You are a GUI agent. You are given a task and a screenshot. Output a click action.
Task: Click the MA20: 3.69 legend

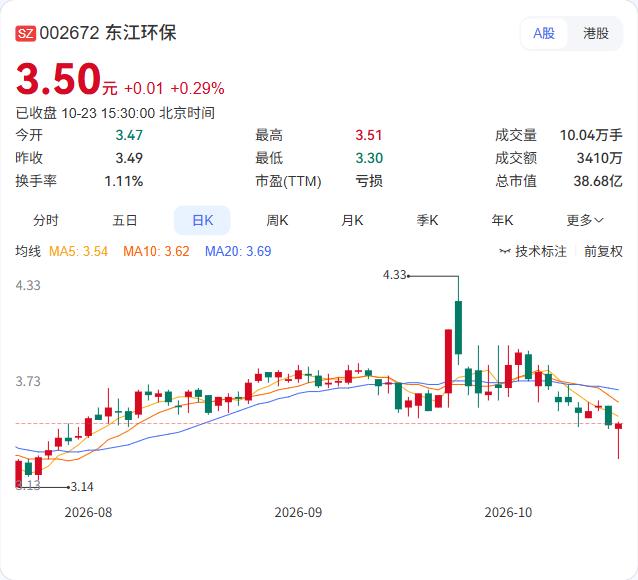point(238,252)
